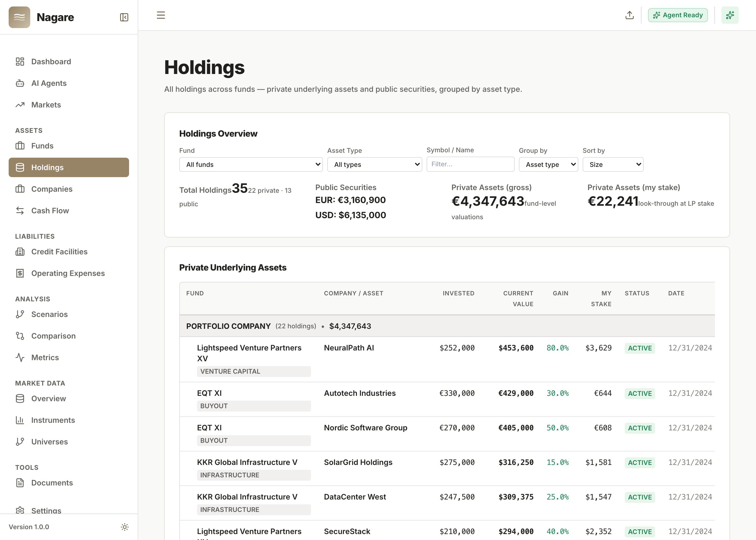
Task: Open the hamburger menu icon
Action: (161, 15)
